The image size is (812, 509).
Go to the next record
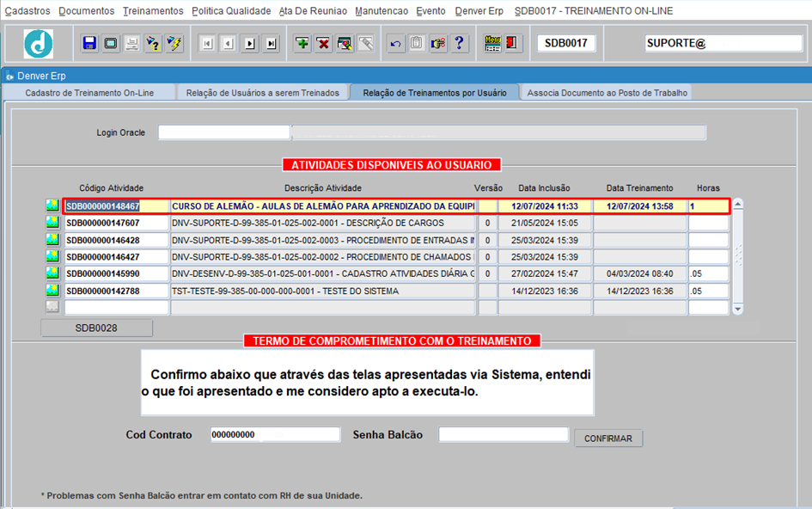point(250,44)
